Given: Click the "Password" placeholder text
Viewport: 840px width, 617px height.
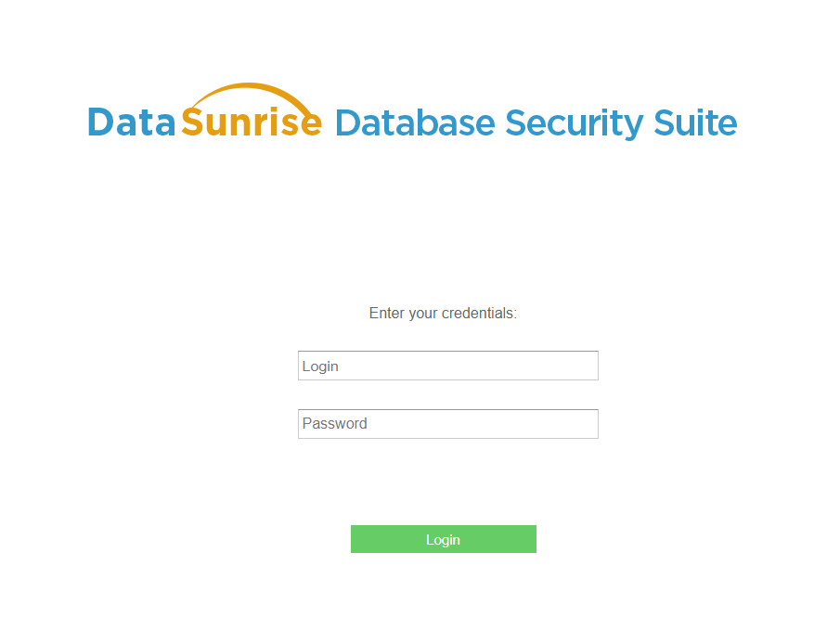Looking at the screenshot, I should tap(335, 424).
